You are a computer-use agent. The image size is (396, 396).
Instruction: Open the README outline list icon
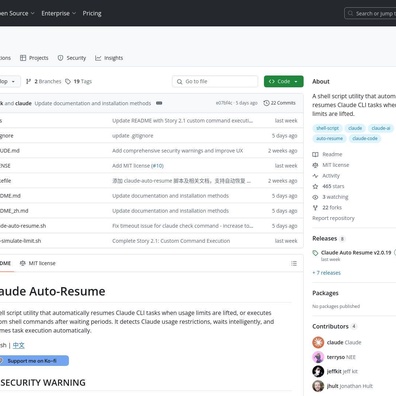click(x=294, y=263)
